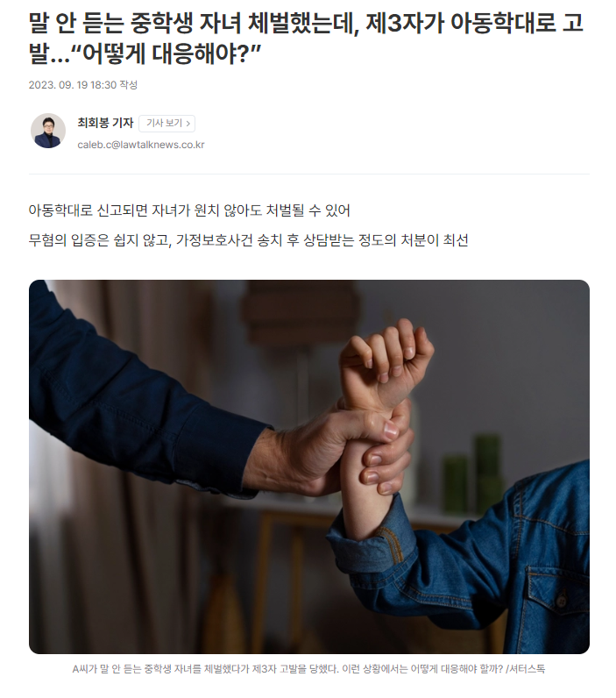This screenshot has width=616, height=698.
Task: Click the child's clenched fist in the photo
Action: tap(386, 360)
